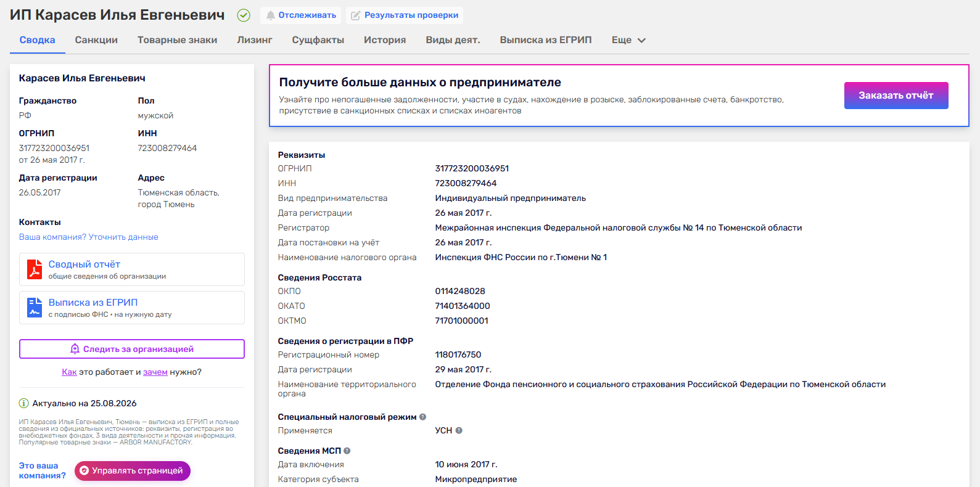Click the ПФР registration date 29 мая 2017 г.

tap(463, 369)
